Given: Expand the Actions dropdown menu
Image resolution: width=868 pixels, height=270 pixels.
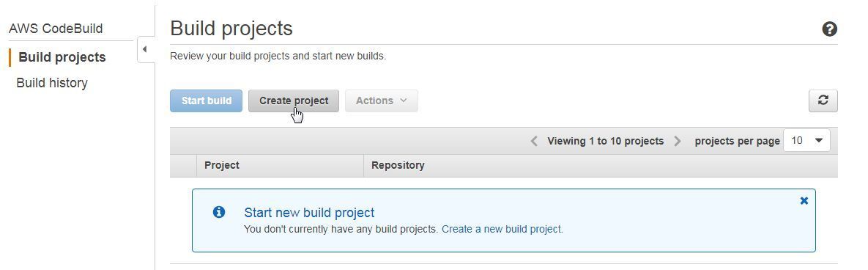Looking at the screenshot, I should coord(382,101).
